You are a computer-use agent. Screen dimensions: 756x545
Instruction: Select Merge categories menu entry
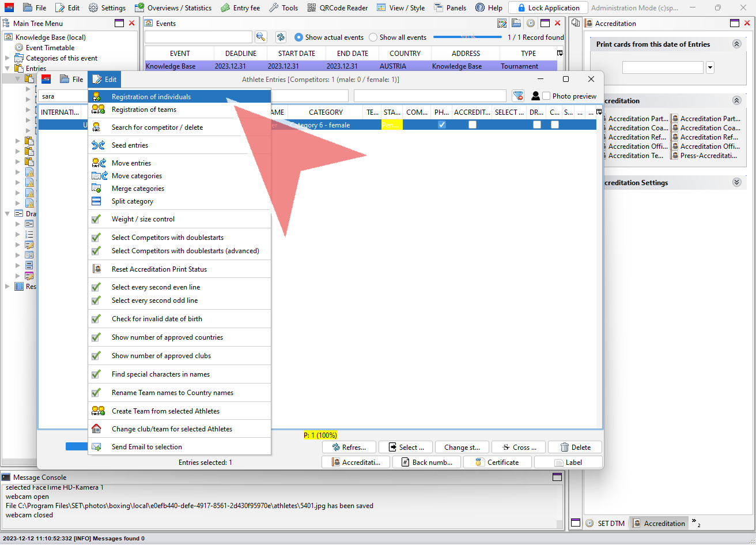[x=138, y=189]
